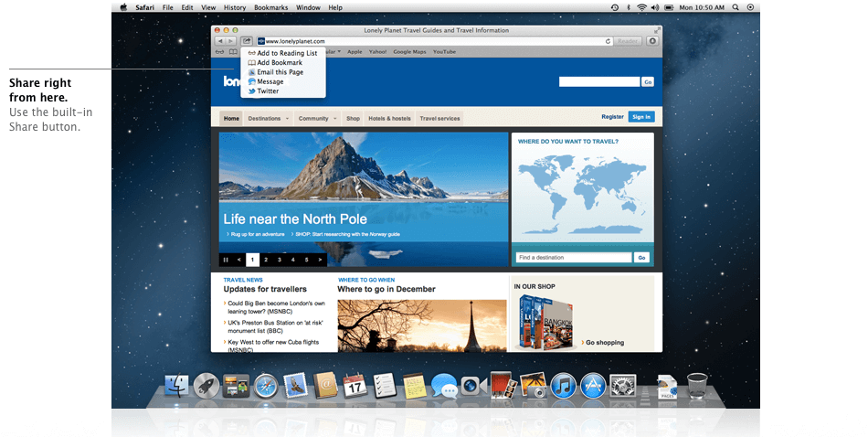Jump to slide 3 in the carousel
Image resolution: width=868 pixels, height=437 pixels.
click(280, 260)
